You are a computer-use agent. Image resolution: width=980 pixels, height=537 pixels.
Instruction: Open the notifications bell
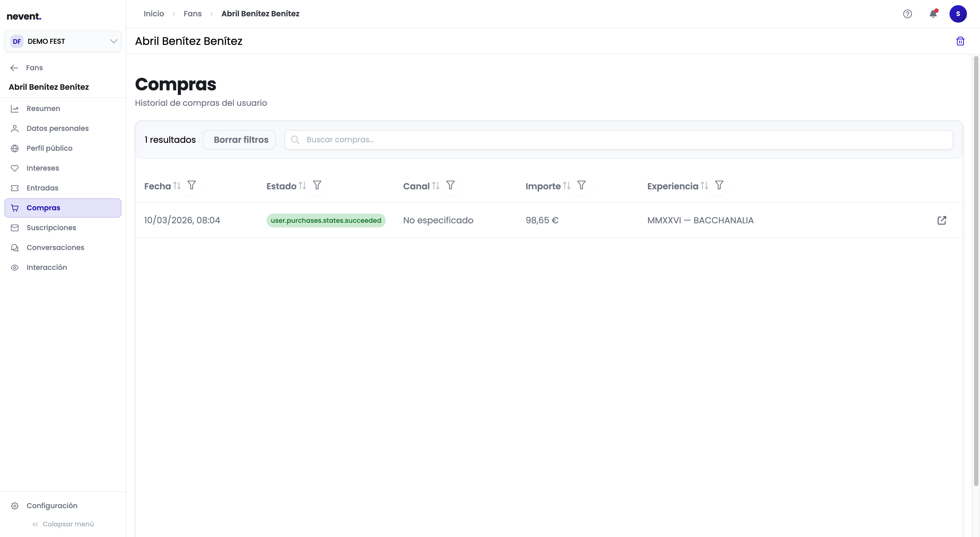point(933,14)
